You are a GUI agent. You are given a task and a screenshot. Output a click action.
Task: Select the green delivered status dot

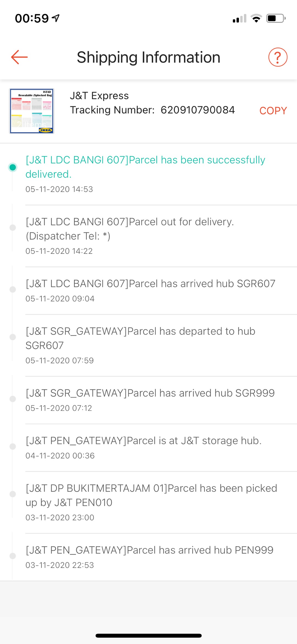pyautogui.click(x=13, y=167)
